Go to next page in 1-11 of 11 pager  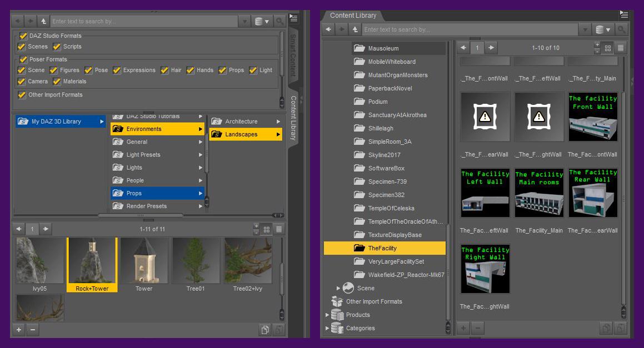click(46, 229)
